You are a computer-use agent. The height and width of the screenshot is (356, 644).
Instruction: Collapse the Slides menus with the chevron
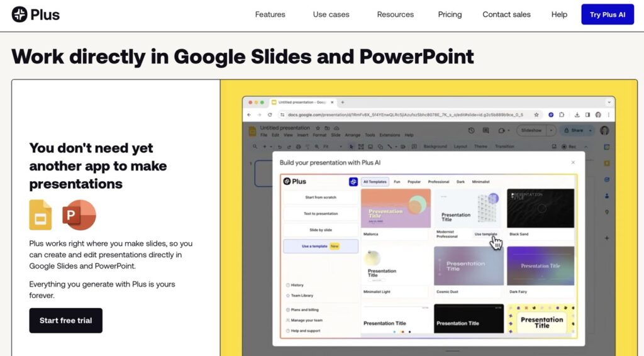(586, 147)
